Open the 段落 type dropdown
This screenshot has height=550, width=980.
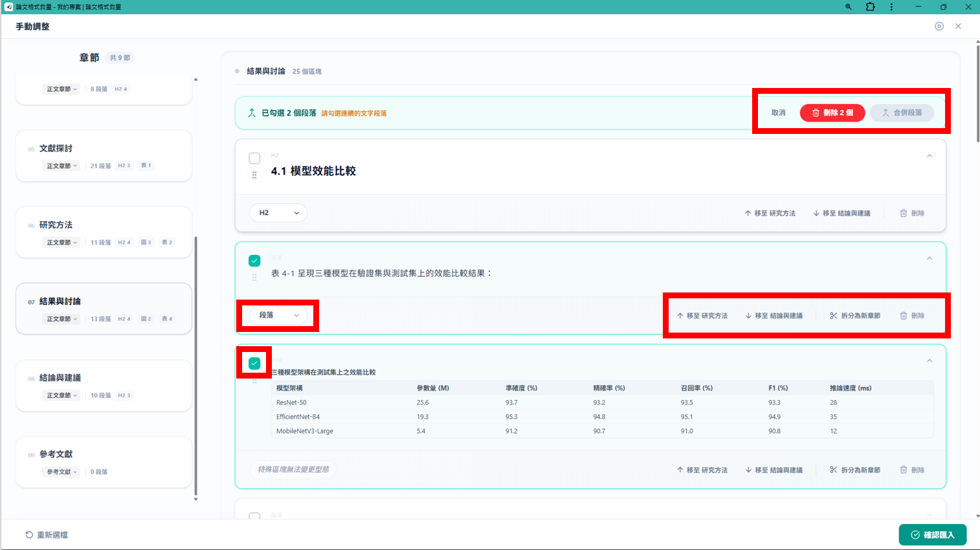click(278, 315)
